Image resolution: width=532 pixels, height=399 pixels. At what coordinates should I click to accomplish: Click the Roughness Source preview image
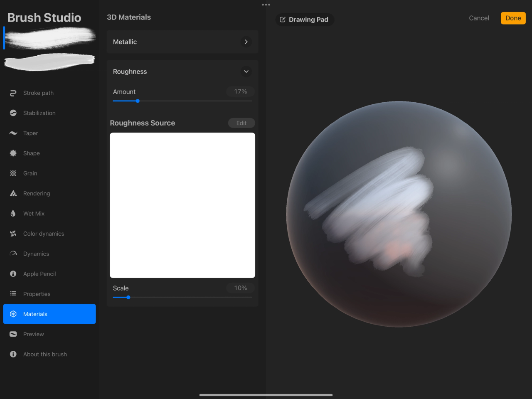[182, 205]
